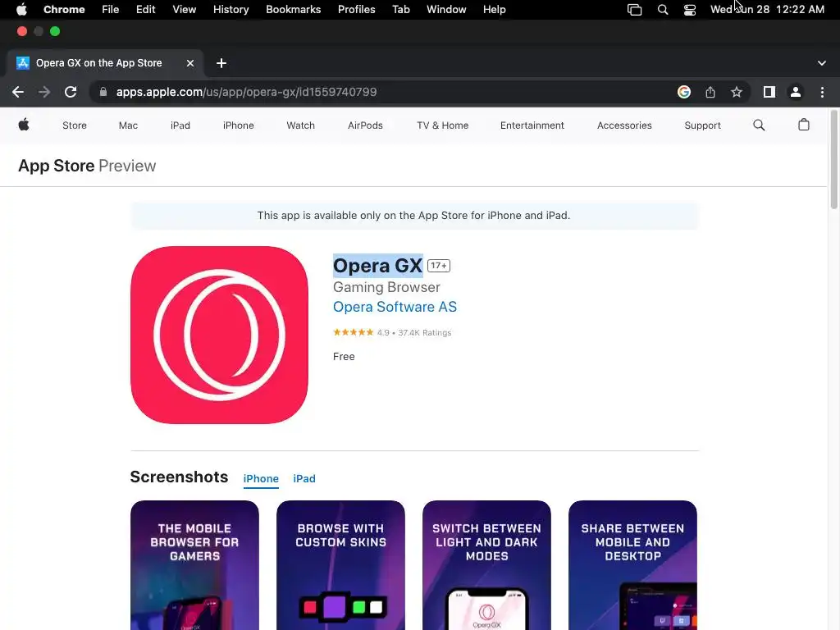Click the Google icon in address bar
Screen dimensions: 840x630
pyautogui.click(x=684, y=92)
